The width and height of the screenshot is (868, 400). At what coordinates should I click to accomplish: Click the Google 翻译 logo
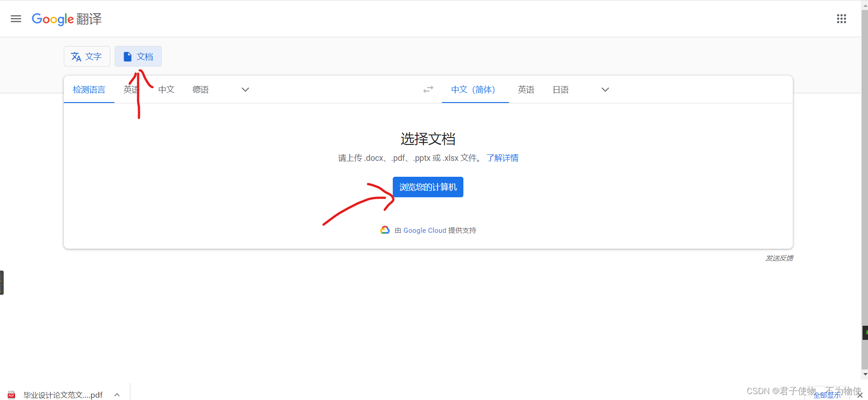tap(67, 19)
